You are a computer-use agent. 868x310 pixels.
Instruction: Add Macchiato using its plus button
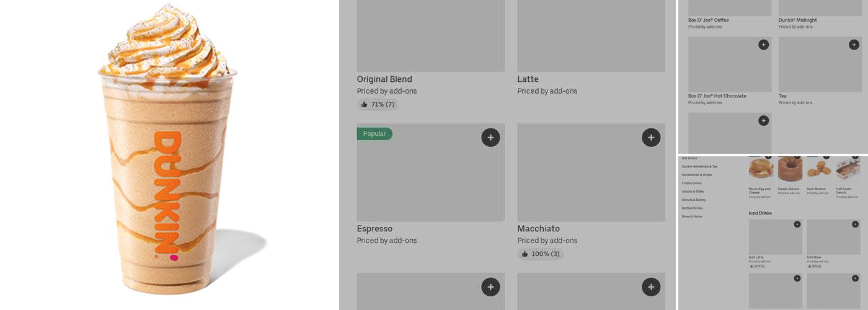(651, 138)
